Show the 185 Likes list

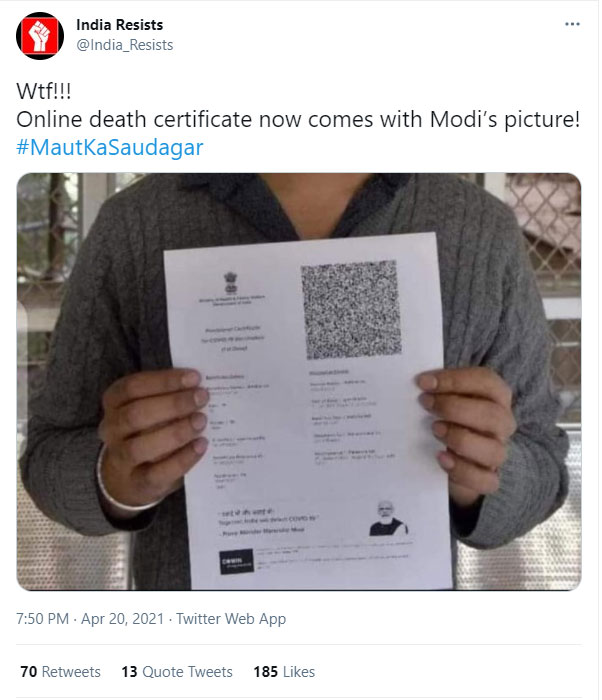coord(284,672)
